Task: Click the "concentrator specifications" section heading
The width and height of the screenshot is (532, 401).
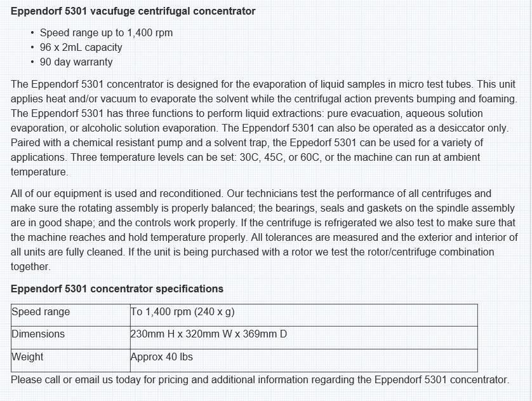Action: 117,289
